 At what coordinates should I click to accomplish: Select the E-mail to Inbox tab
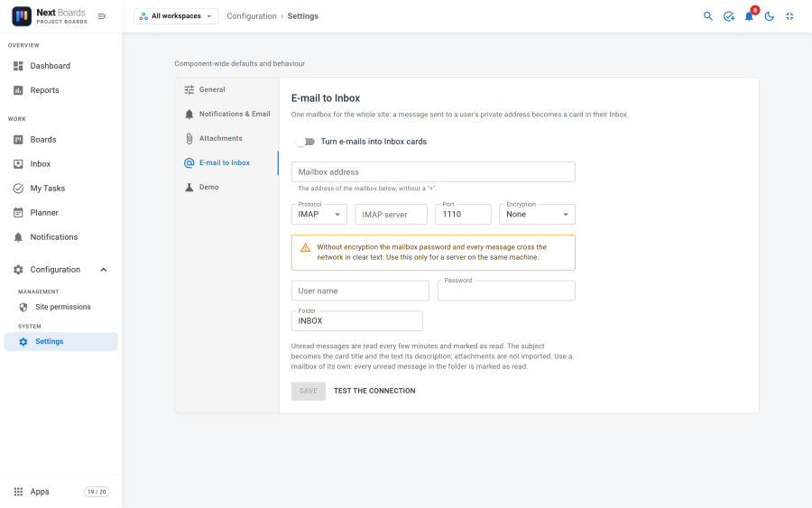pyautogui.click(x=226, y=162)
